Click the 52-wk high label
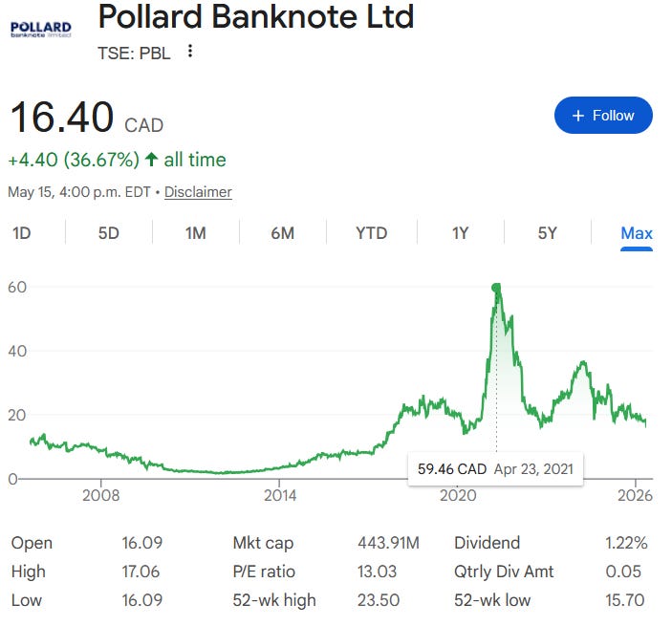Screen dimensions: 672x626 coord(274,600)
